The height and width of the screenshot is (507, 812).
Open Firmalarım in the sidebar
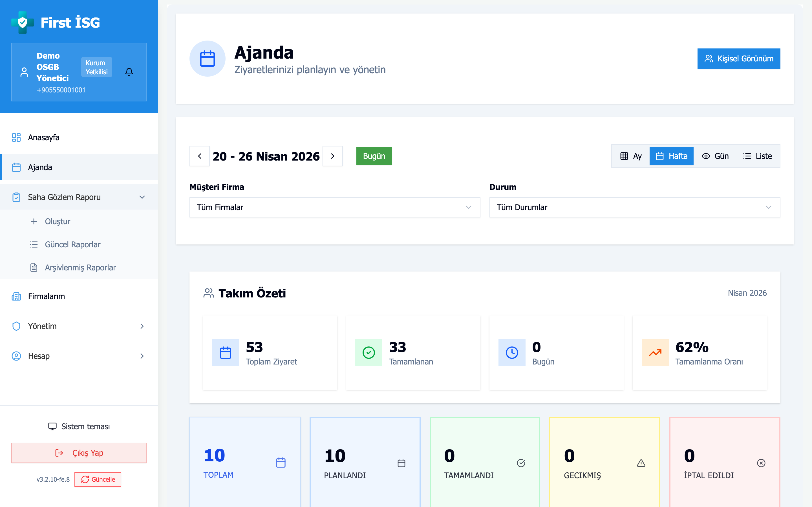pos(46,296)
